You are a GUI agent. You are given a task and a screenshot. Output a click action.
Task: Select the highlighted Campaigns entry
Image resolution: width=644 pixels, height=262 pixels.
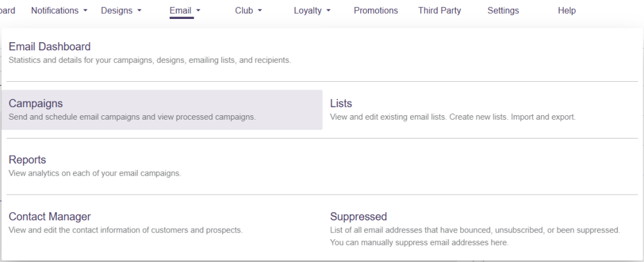(36, 103)
